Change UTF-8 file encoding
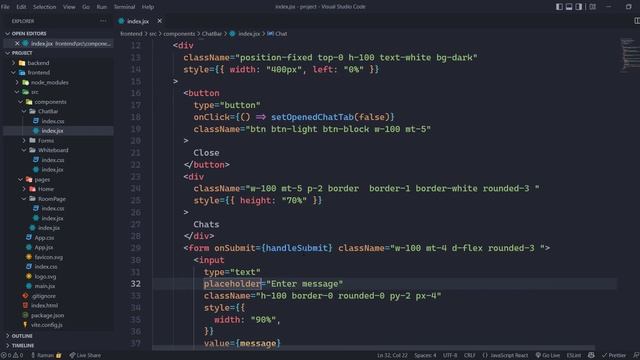Viewport: 640px width, 360px height. click(450, 356)
